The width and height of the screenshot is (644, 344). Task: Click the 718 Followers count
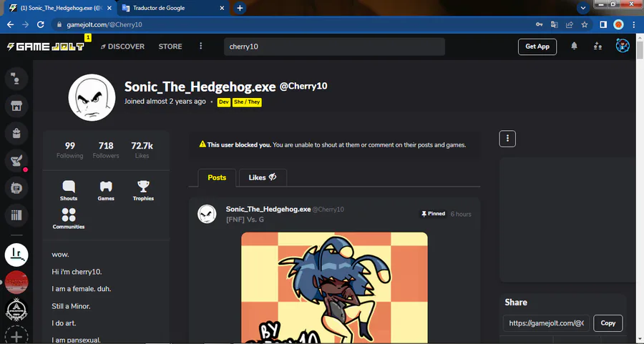(106, 150)
